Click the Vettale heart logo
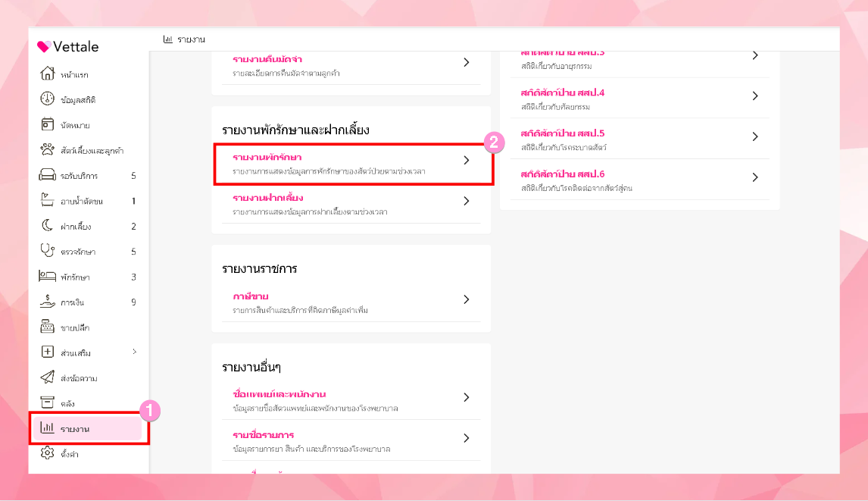The width and height of the screenshot is (868, 501). click(x=44, y=46)
